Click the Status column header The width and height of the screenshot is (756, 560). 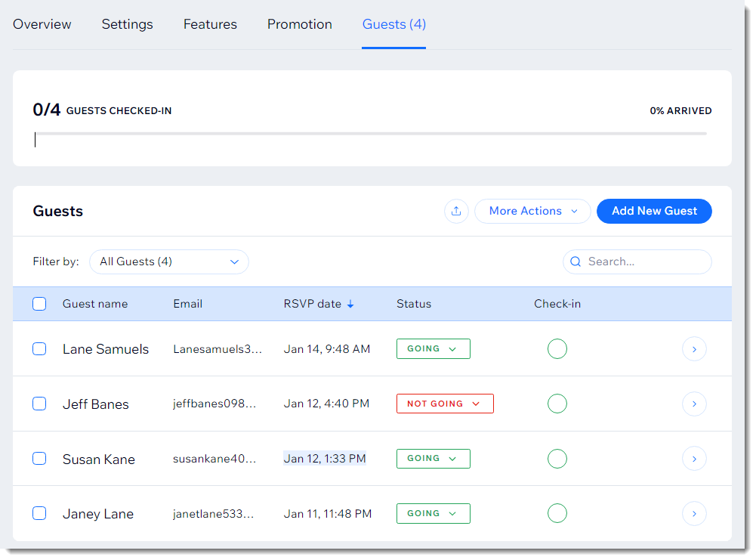click(x=414, y=304)
